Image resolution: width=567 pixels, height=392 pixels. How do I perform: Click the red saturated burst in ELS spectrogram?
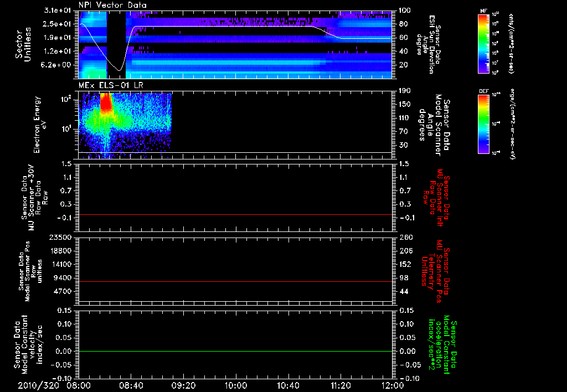click(x=106, y=102)
